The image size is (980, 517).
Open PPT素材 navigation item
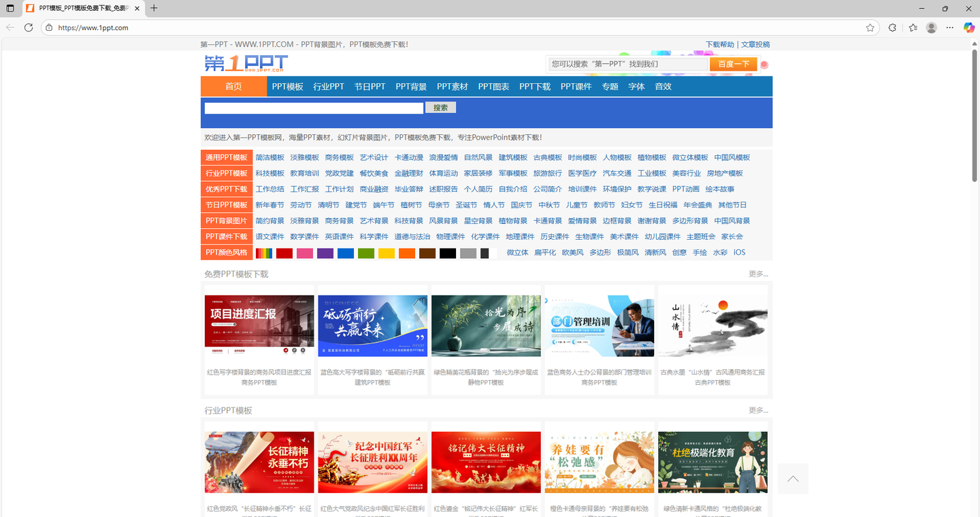(x=453, y=87)
